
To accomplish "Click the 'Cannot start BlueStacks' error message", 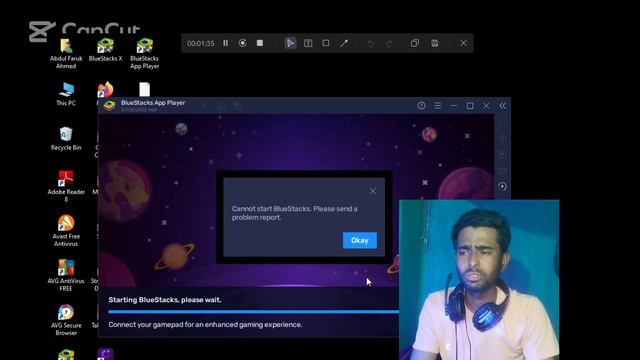I will pos(295,213).
